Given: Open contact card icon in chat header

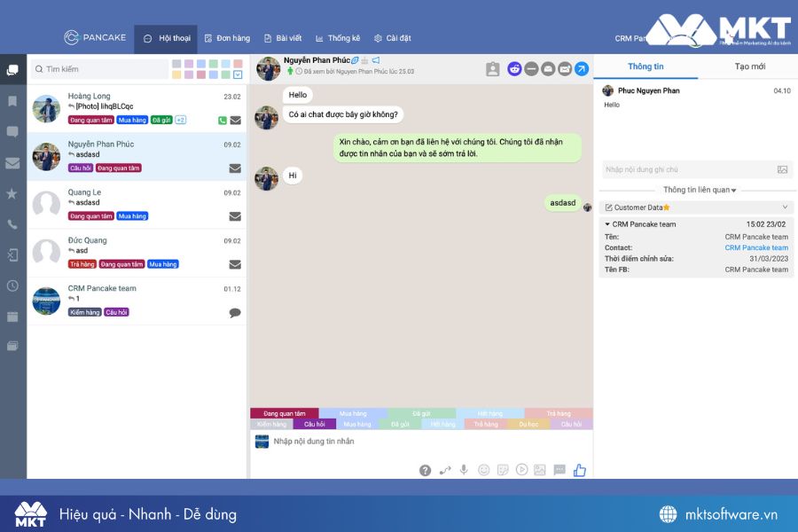Looking at the screenshot, I should (493, 69).
